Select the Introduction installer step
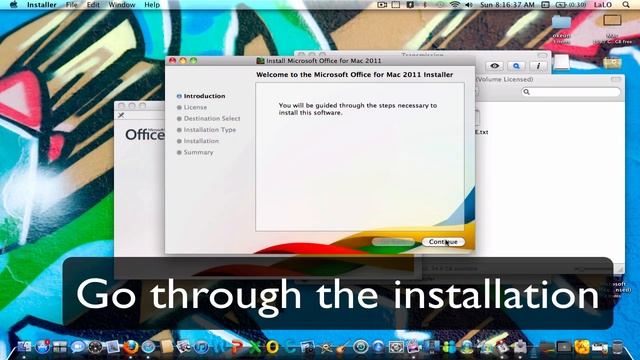640x360 pixels. click(x=201, y=96)
